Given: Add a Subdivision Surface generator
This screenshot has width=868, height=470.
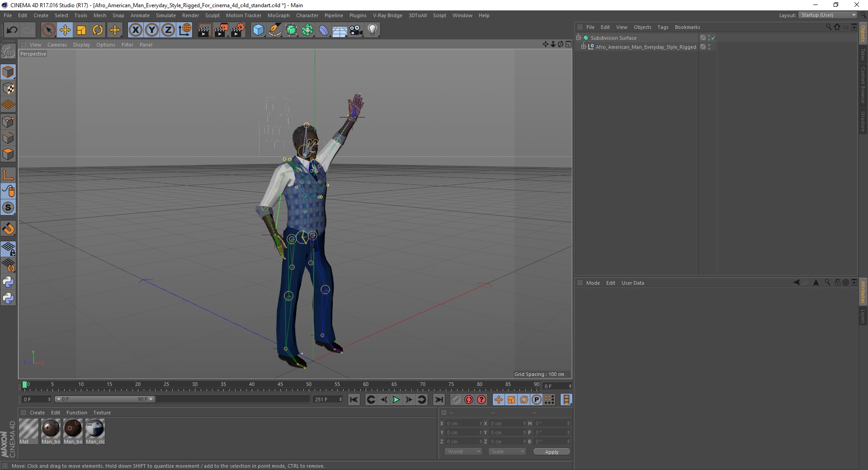Looking at the screenshot, I should (291, 30).
